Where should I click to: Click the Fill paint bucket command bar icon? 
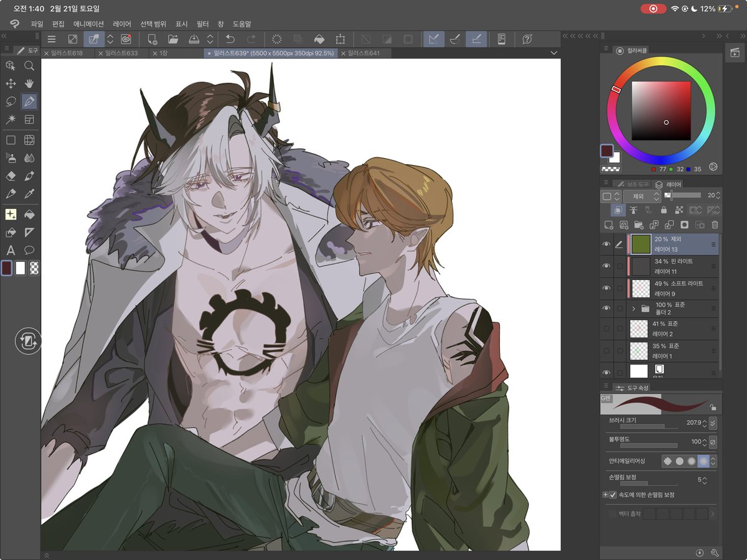[319, 39]
